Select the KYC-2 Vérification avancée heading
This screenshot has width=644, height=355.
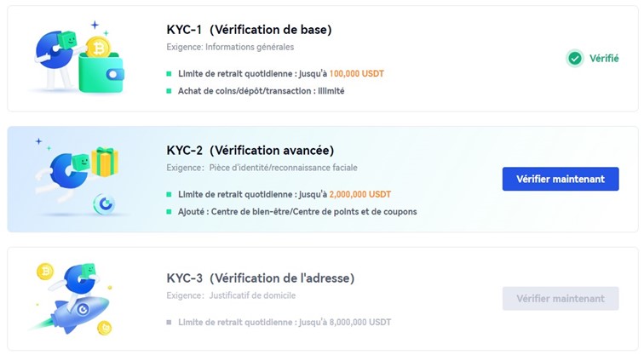(250, 150)
